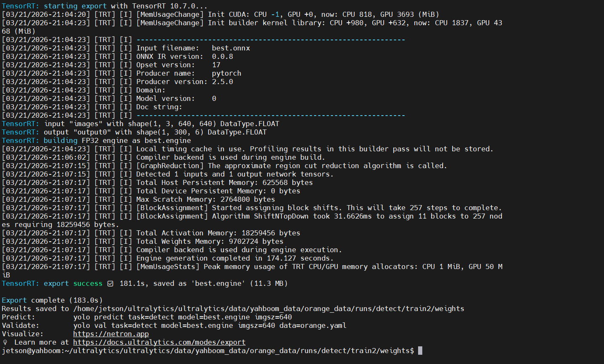Click the output0 shape description line

pos(134,132)
